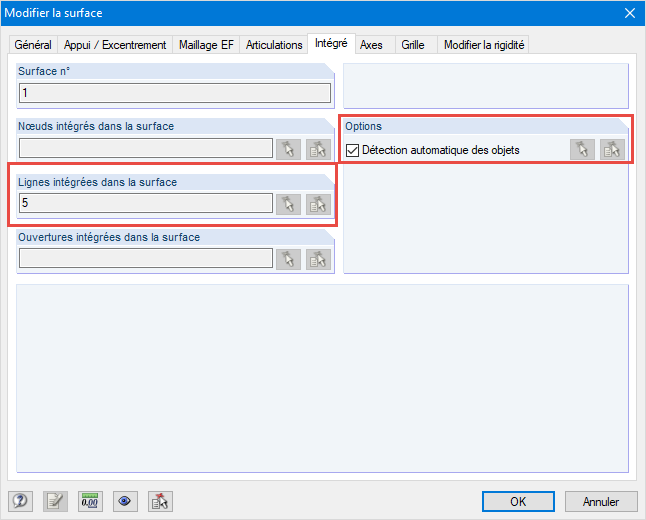Open the Articulations tab

pyautogui.click(x=274, y=45)
